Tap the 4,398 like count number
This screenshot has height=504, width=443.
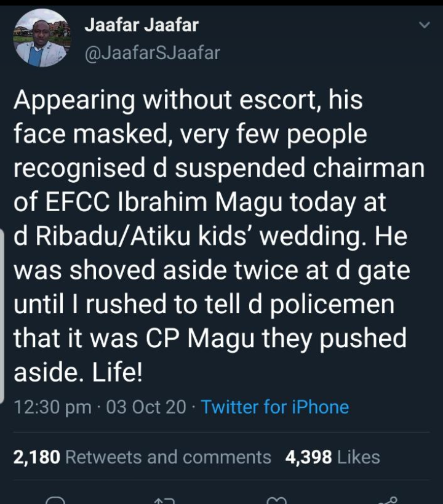tap(309, 457)
